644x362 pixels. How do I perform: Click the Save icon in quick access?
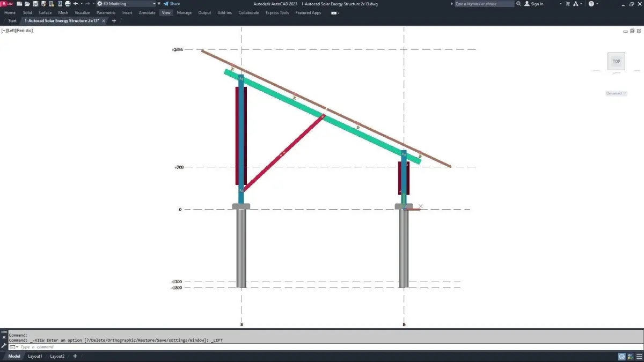coord(35,4)
